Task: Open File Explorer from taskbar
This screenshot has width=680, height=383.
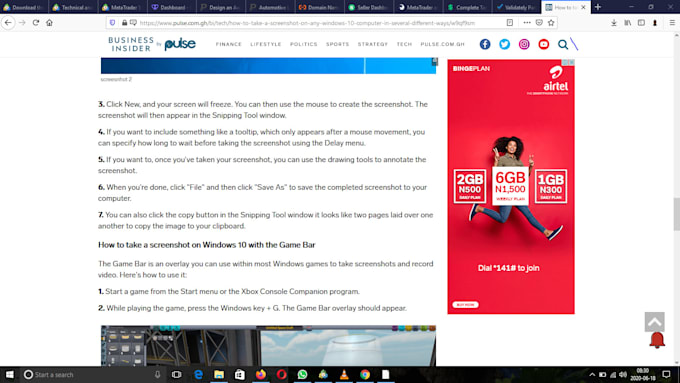Action: pyautogui.click(x=219, y=374)
